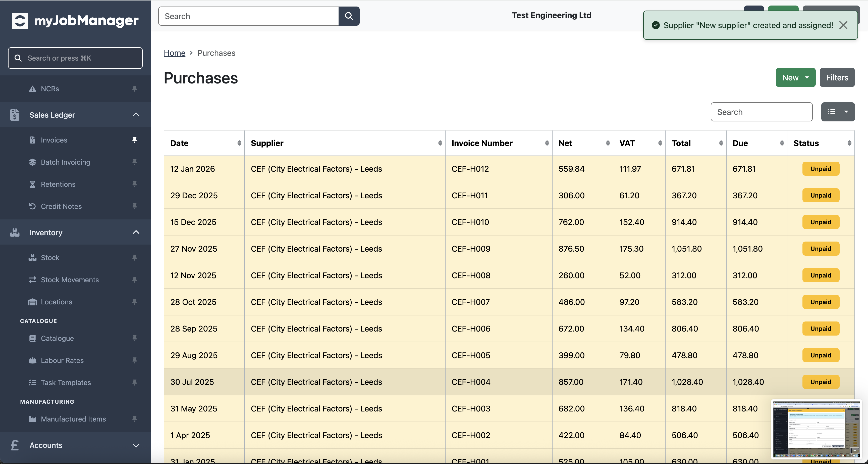Pin the Labour Rates item
This screenshot has width=868, height=464.
click(x=134, y=360)
